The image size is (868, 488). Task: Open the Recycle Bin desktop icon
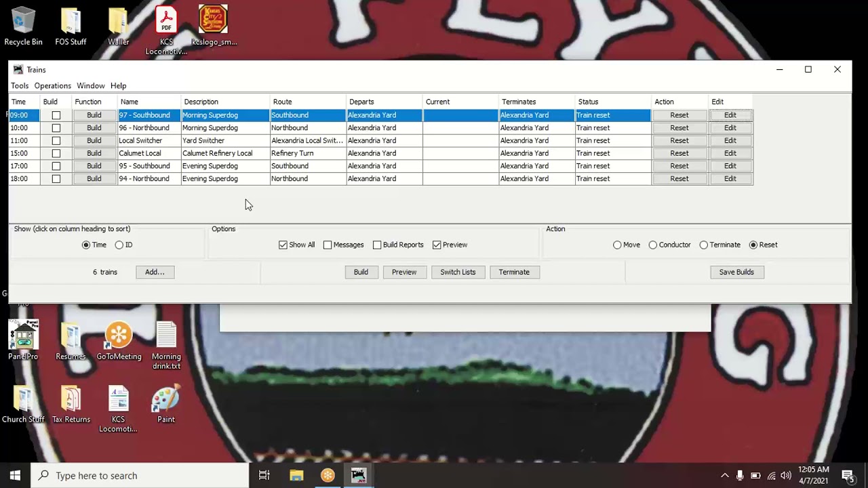(23, 27)
